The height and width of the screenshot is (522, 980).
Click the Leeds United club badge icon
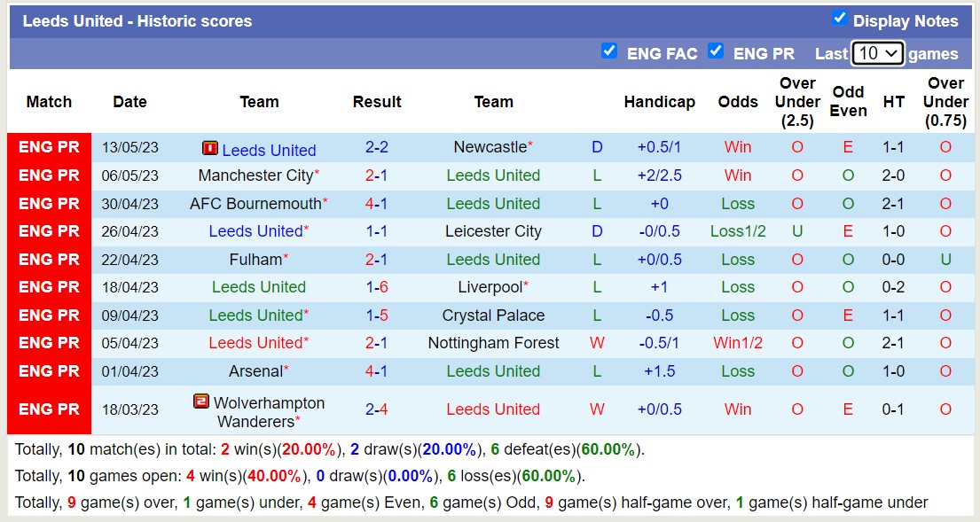pyautogui.click(x=209, y=150)
